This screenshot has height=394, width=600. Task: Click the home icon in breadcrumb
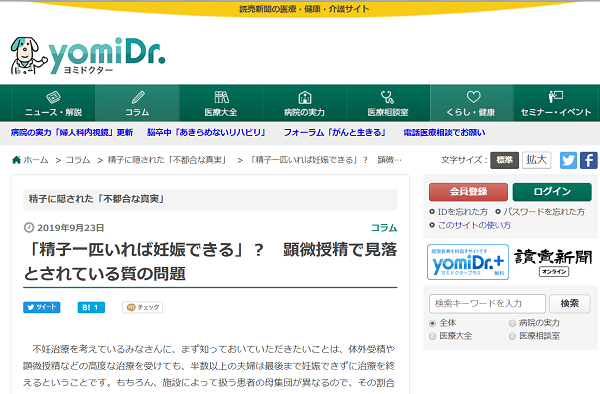[x=16, y=160]
